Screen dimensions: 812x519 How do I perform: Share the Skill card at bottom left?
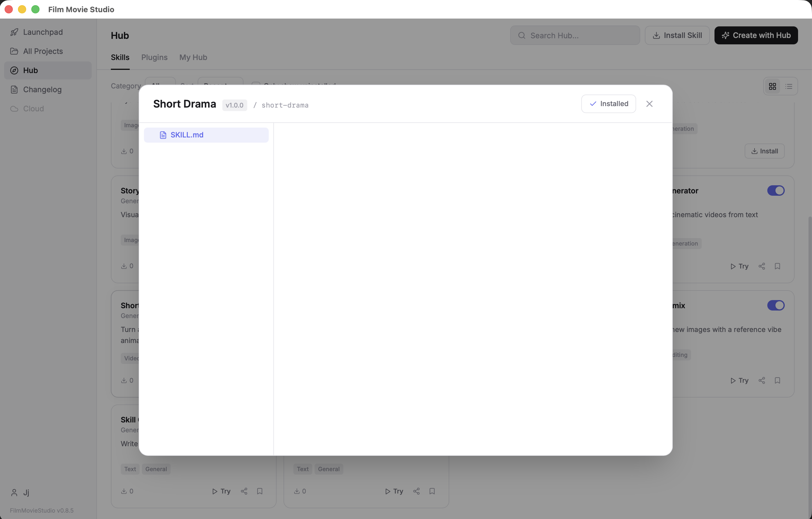coord(244,491)
